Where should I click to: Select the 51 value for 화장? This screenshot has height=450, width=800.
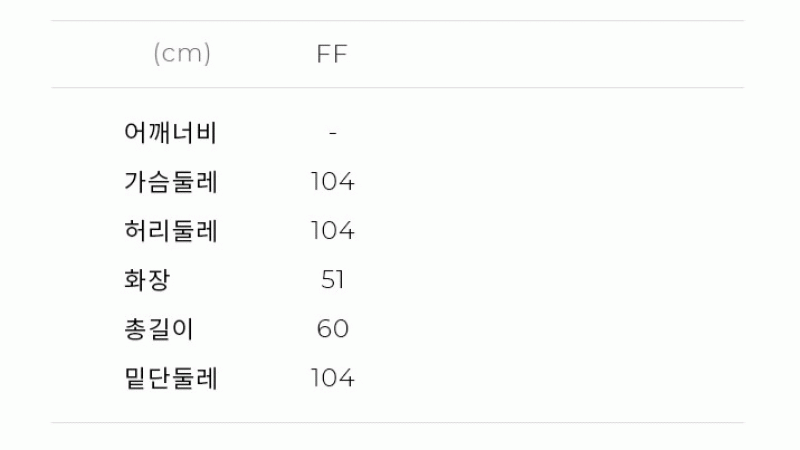point(333,280)
